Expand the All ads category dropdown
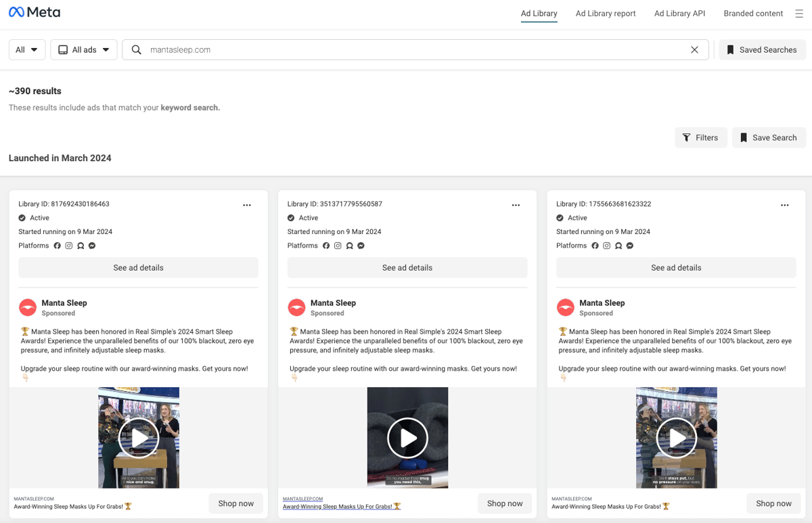This screenshot has width=812, height=523. [84, 49]
